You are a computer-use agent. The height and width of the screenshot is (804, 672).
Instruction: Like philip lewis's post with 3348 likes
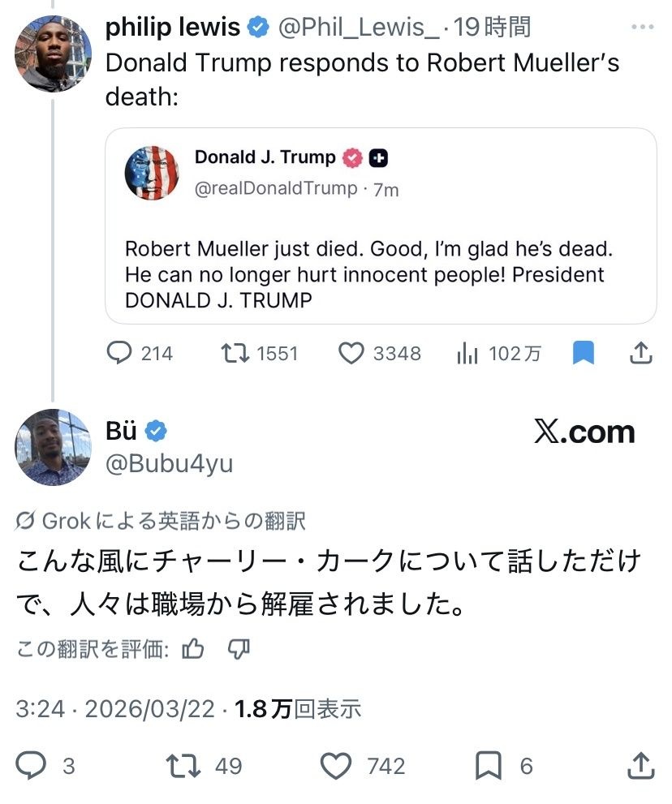(351, 354)
